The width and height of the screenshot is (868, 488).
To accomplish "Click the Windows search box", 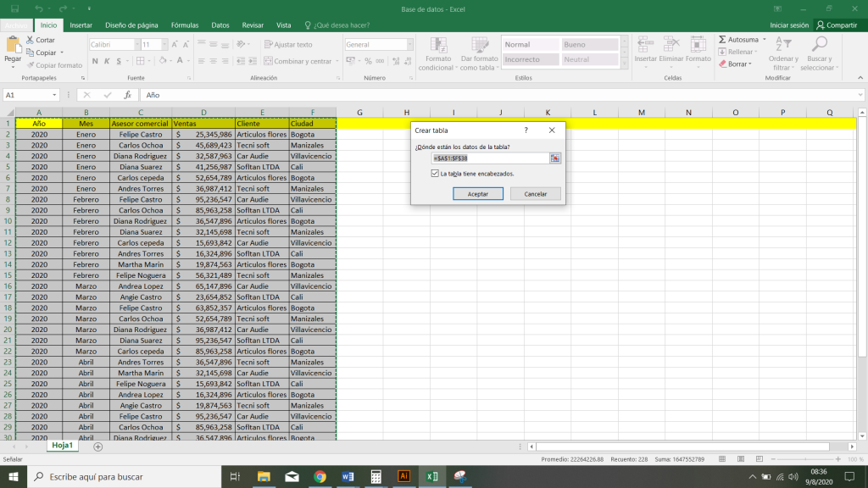I will click(x=124, y=476).
